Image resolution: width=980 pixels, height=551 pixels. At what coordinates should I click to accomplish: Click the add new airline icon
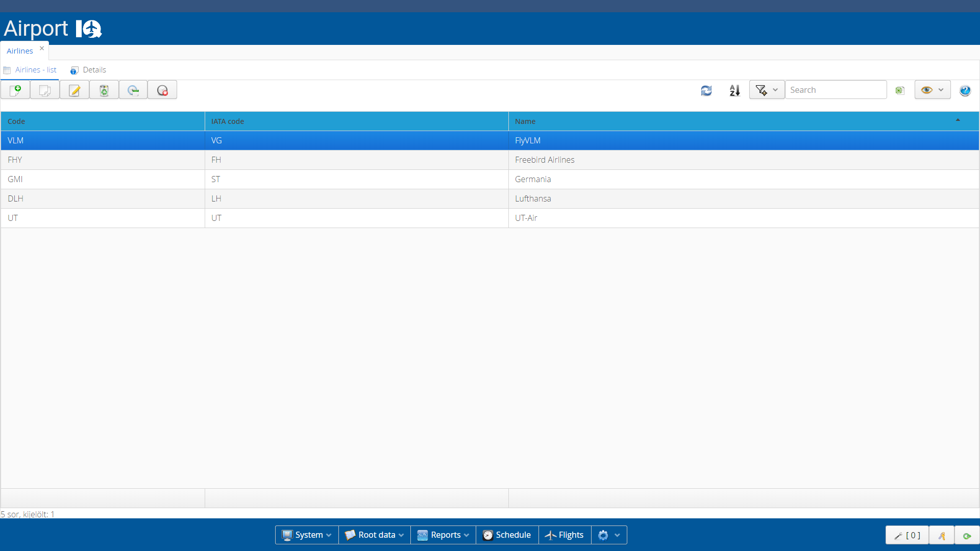tap(15, 90)
